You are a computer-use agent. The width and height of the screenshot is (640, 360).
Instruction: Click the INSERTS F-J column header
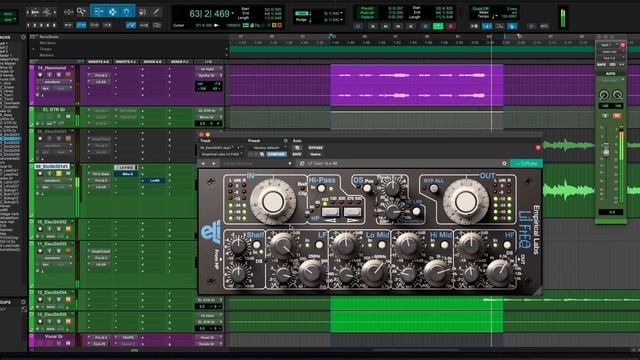125,62
